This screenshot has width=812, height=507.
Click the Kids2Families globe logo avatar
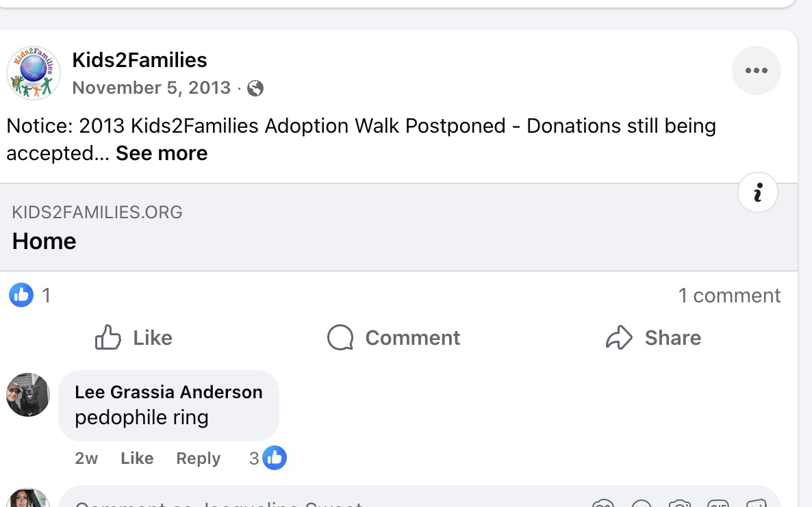point(34,73)
